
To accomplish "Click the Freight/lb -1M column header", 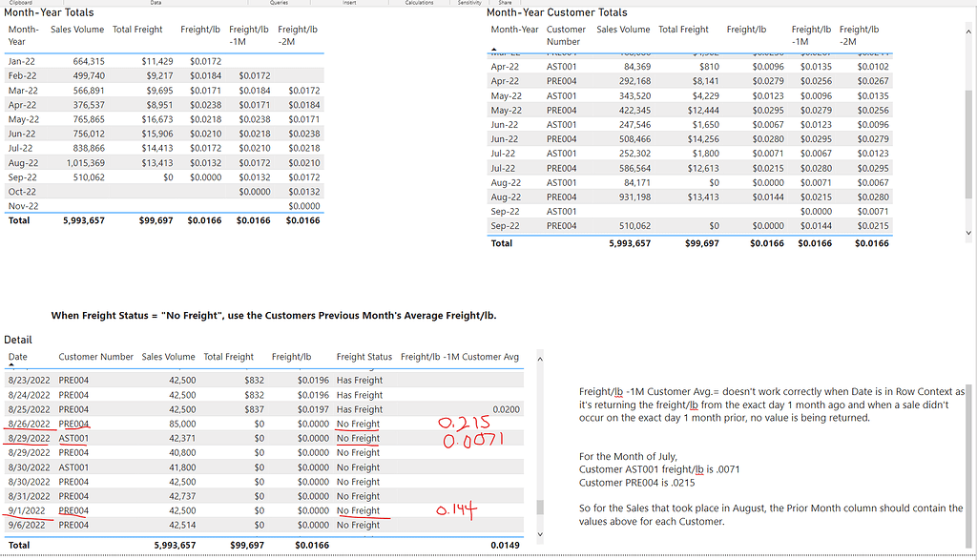I will [249, 35].
